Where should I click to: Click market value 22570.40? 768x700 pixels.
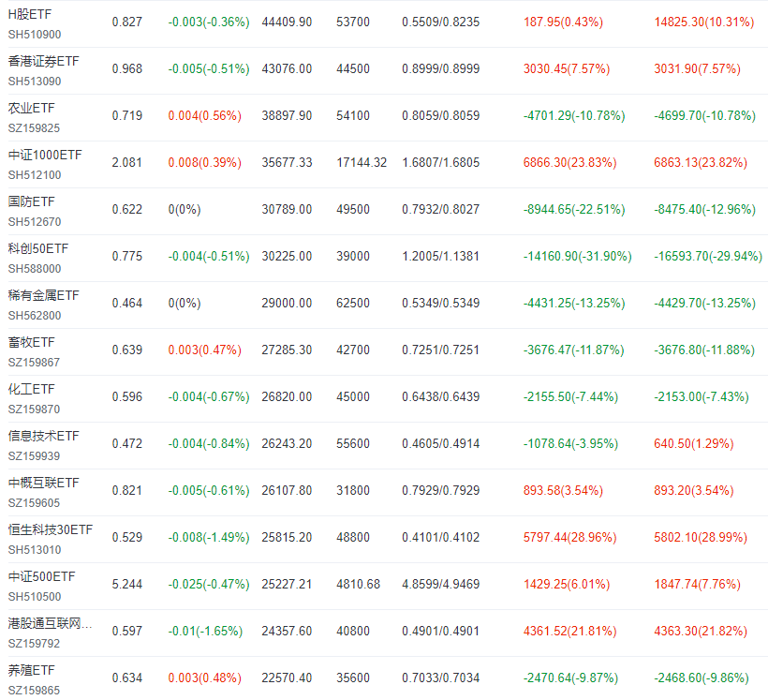(x=287, y=678)
